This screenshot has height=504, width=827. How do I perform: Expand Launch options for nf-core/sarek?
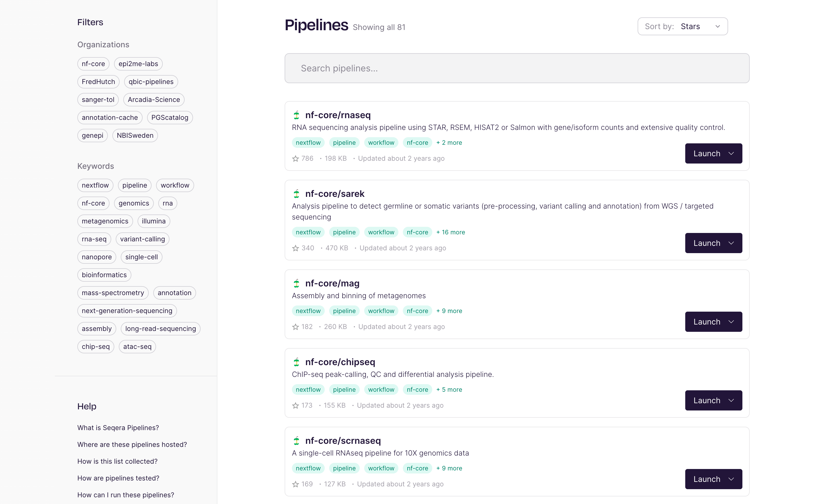coord(731,243)
